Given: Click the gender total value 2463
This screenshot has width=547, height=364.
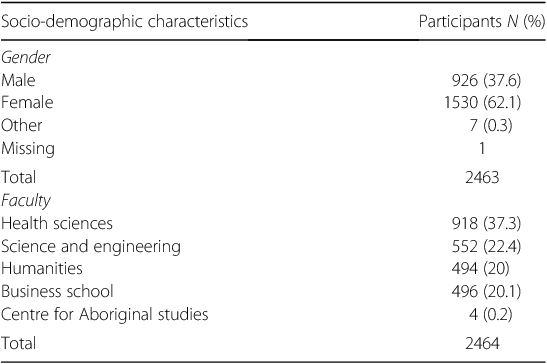Looking at the screenshot, I should pyautogui.click(x=482, y=177).
